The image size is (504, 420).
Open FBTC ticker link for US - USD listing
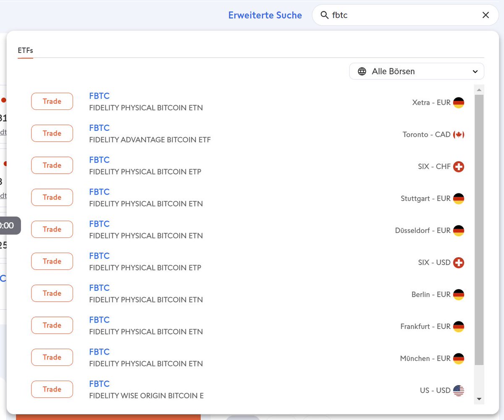click(x=99, y=384)
